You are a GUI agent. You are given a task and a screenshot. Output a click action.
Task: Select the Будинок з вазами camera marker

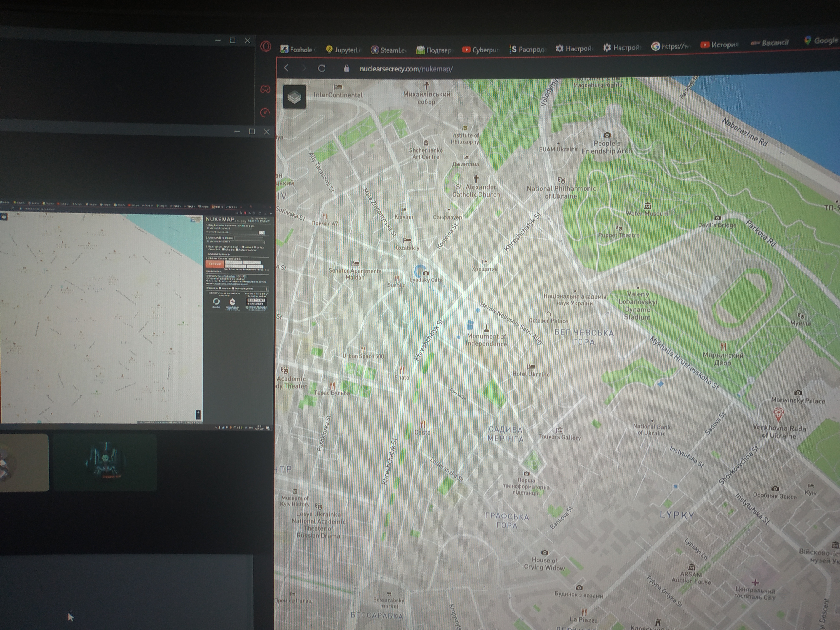(x=579, y=587)
